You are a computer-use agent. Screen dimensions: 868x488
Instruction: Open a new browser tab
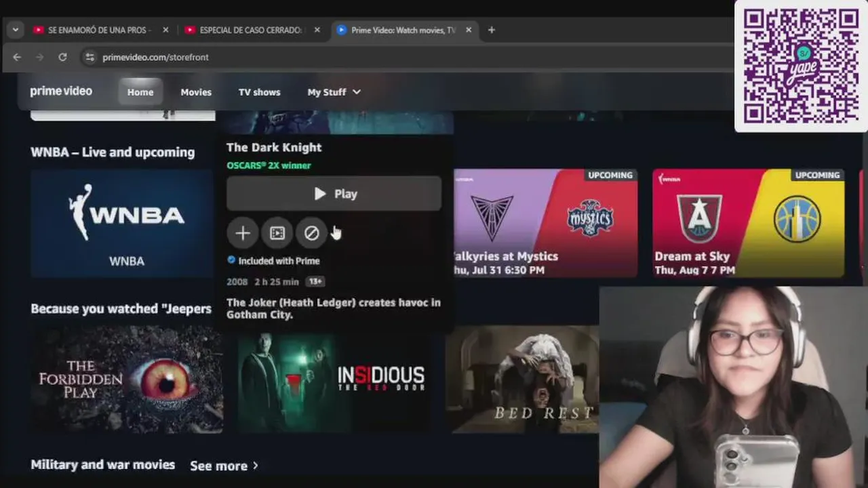tap(492, 30)
